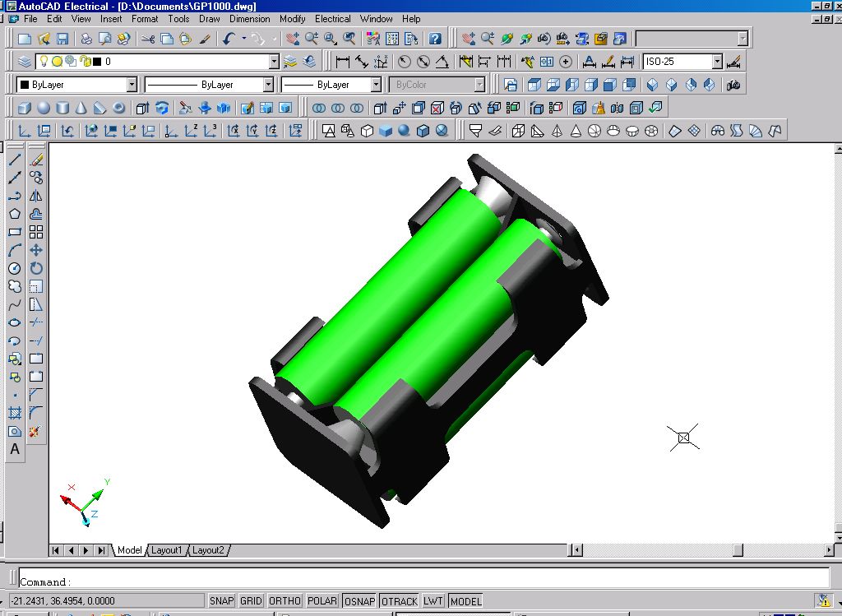Select the Rectangle draw tool
This screenshot has height=616, width=842.
(15, 232)
